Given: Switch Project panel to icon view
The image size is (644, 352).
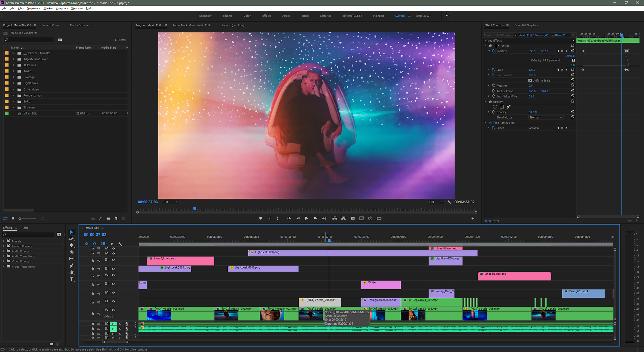Looking at the screenshot, I should click(13, 218).
